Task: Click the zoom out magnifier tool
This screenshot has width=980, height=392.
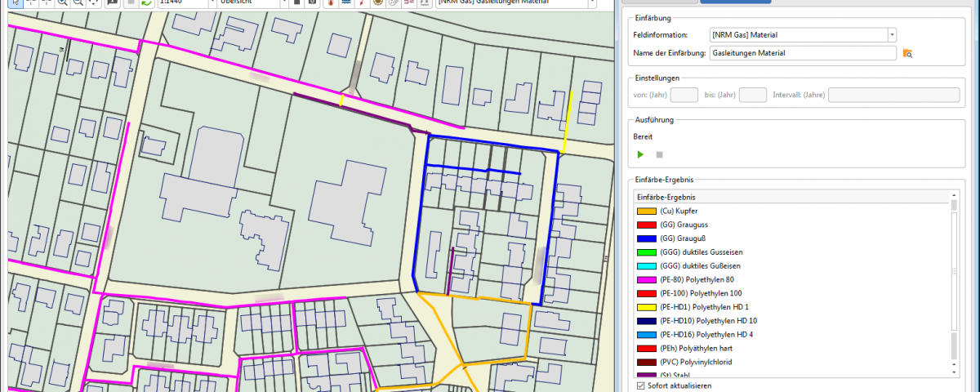Action: (x=78, y=2)
